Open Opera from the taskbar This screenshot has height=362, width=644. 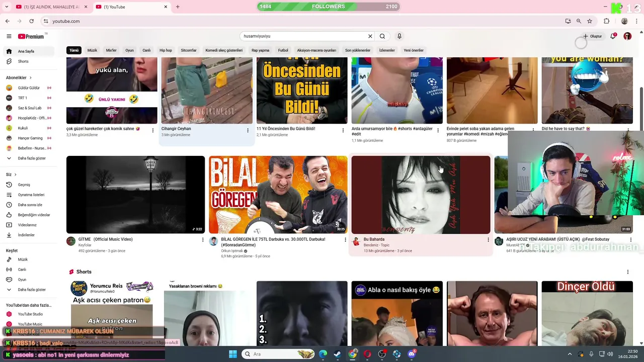(367, 354)
